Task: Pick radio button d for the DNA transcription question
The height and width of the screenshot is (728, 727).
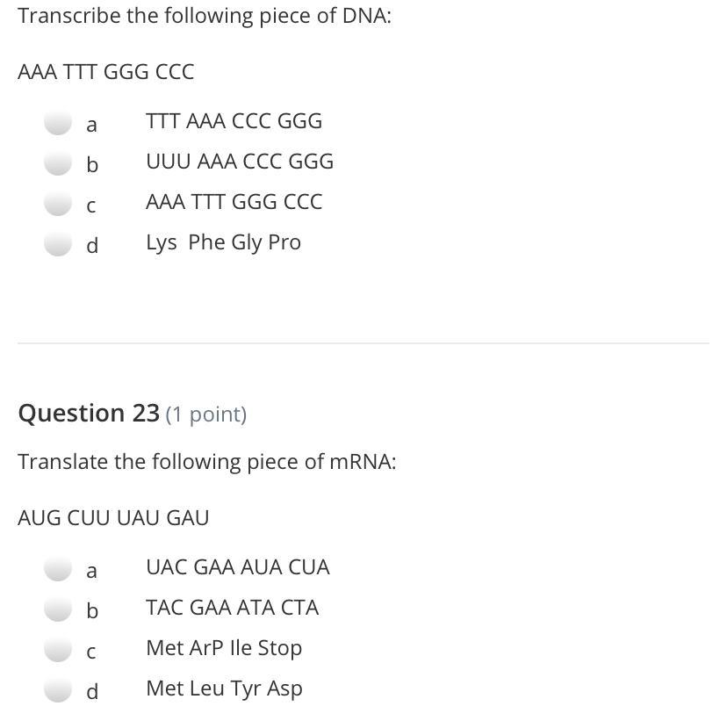Action: 58,244
